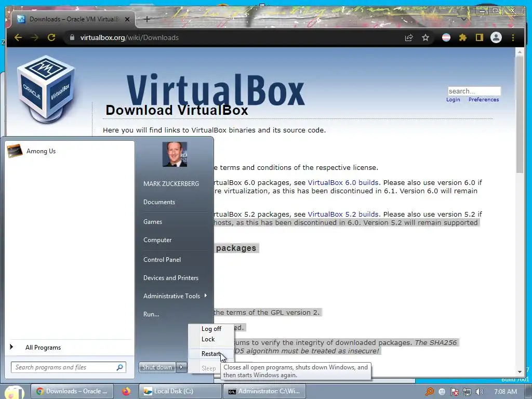Open Action Center flag tray icon
The image size is (532, 399).
pos(454,392)
